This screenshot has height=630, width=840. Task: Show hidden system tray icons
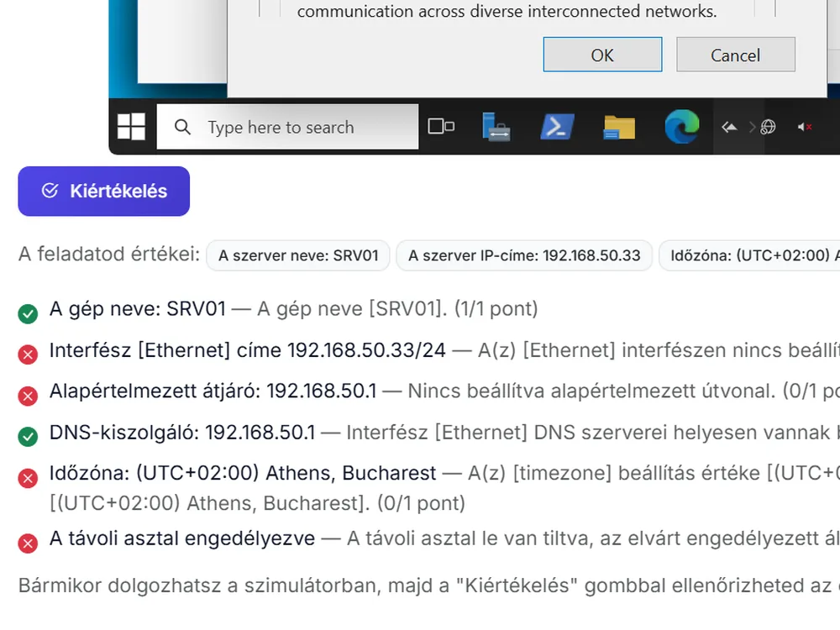pos(729,127)
